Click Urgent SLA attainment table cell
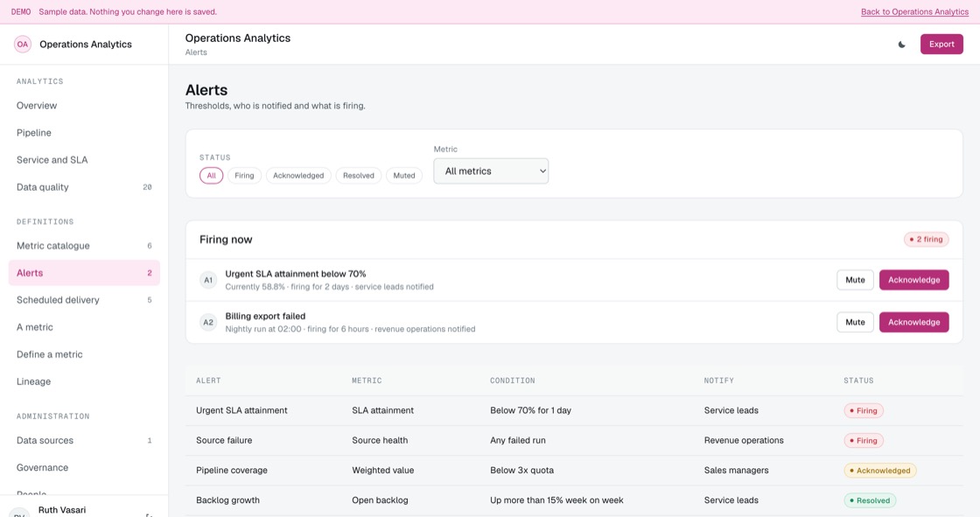 tap(241, 411)
